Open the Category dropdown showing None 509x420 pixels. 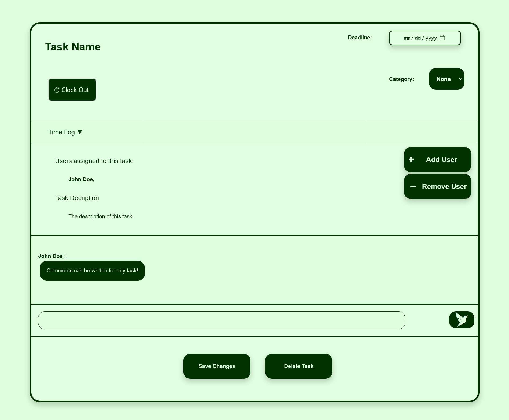coord(446,79)
